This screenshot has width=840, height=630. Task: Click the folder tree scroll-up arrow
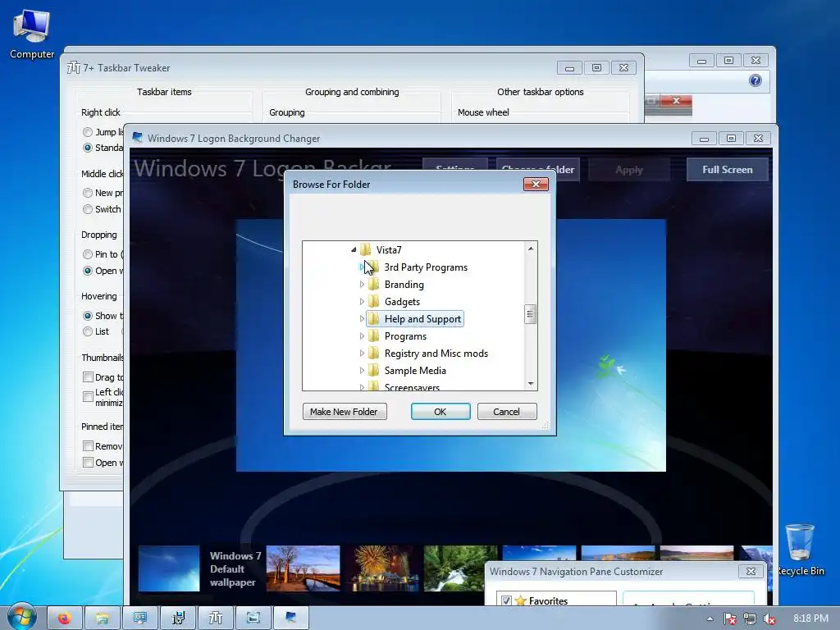[x=531, y=248]
